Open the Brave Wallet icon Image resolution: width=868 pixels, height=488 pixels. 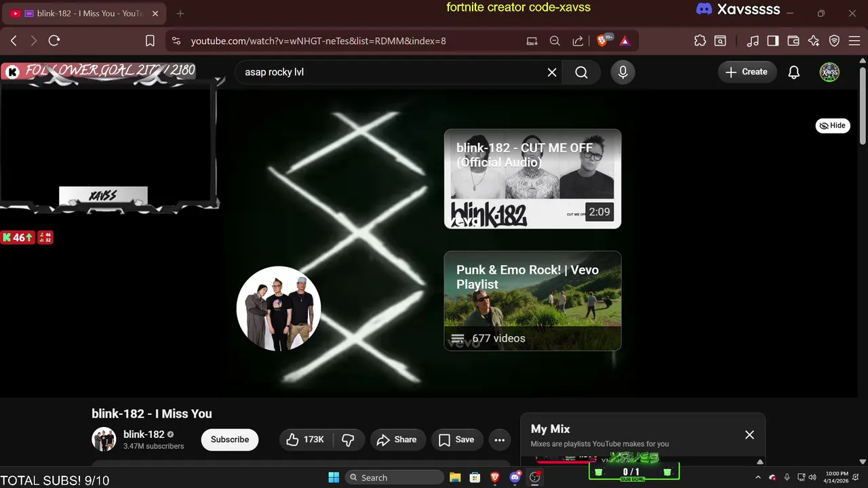(793, 41)
